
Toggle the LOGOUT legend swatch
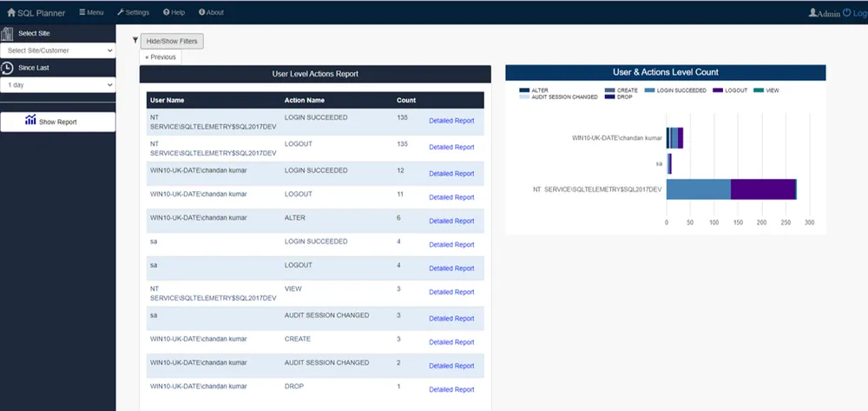tap(718, 90)
